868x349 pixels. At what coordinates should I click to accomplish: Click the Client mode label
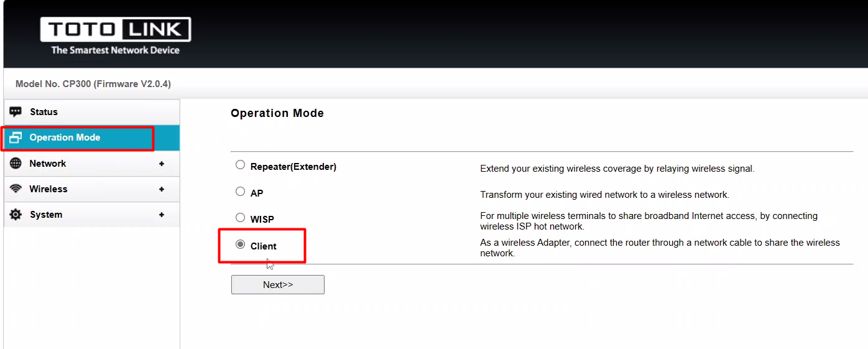point(264,246)
